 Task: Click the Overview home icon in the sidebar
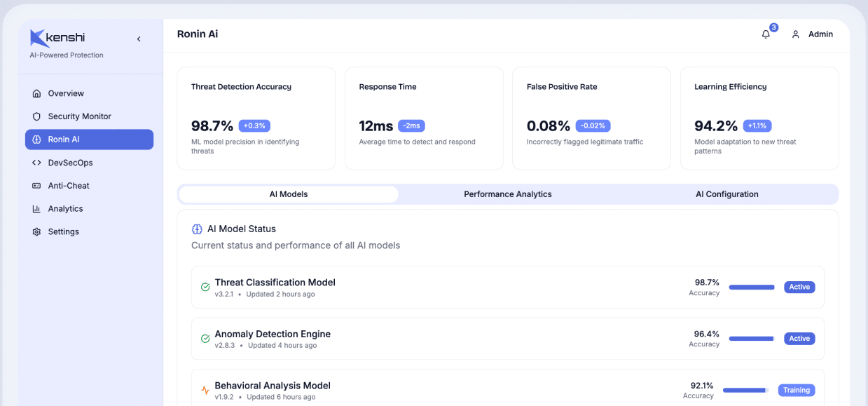pyautogui.click(x=36, y=93)
